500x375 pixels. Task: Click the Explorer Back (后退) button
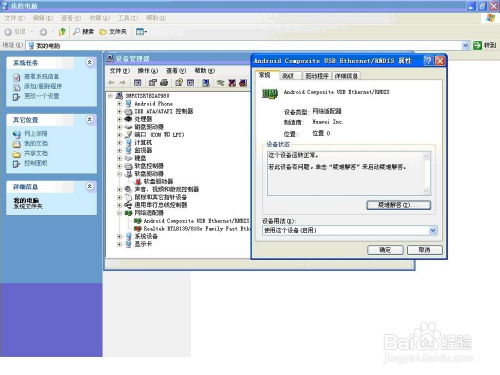click(x=15, y=32)
